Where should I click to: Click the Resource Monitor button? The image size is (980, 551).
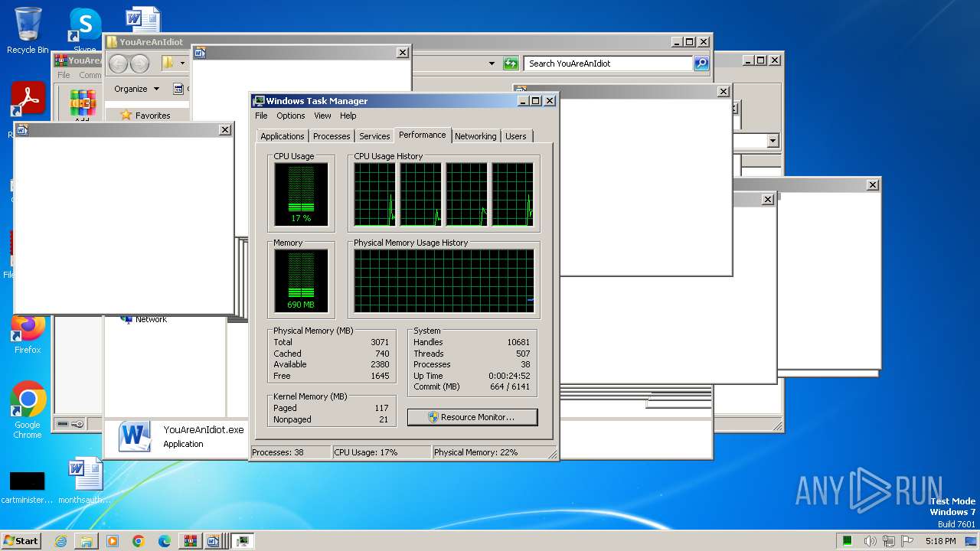pos(472,417)
